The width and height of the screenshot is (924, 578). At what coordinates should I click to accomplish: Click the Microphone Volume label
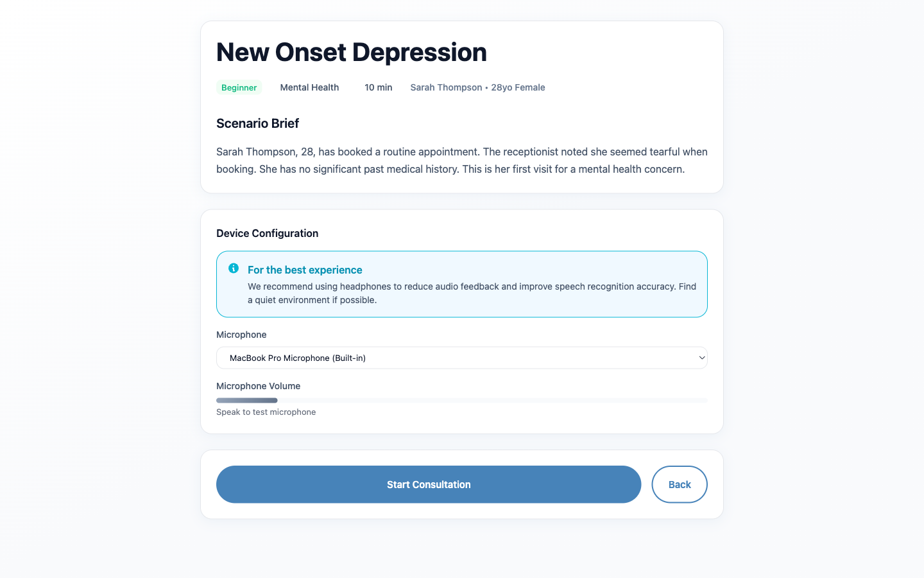point(258,386)
